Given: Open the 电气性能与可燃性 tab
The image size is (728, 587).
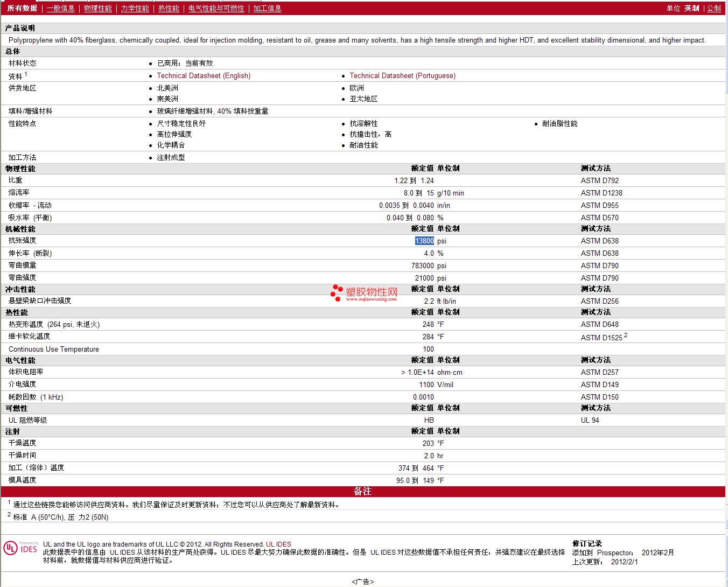Looking at the screenshot, I should click(216, 8).
